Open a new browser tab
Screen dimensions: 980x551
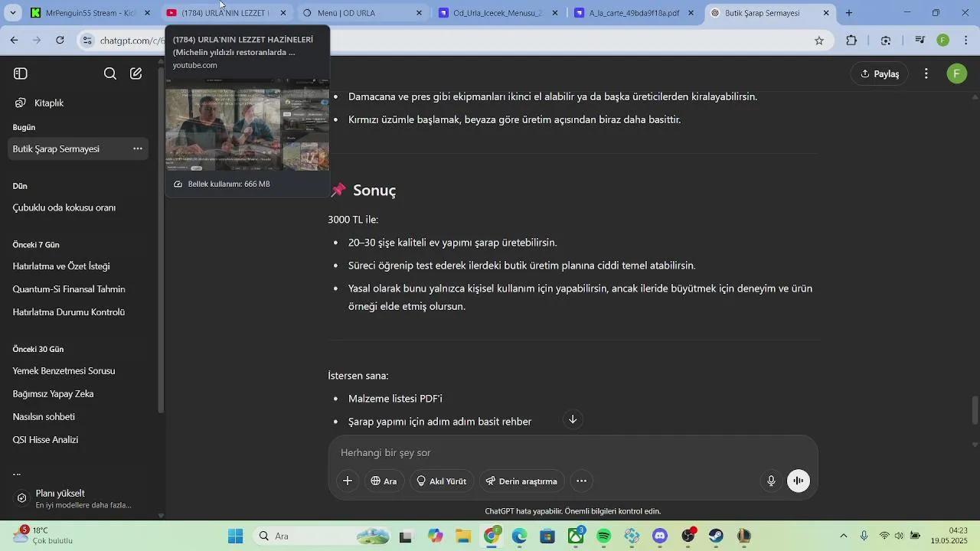click(849, 13)
